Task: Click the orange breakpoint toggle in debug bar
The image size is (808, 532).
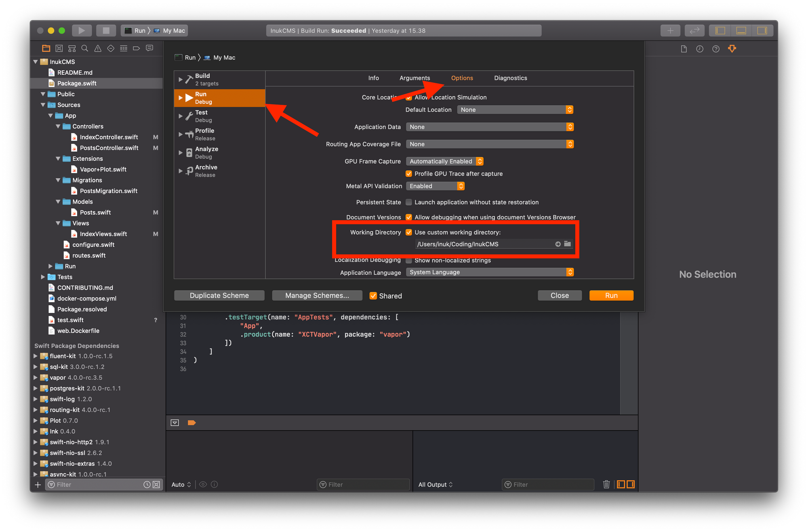Action: click(192, 423)
